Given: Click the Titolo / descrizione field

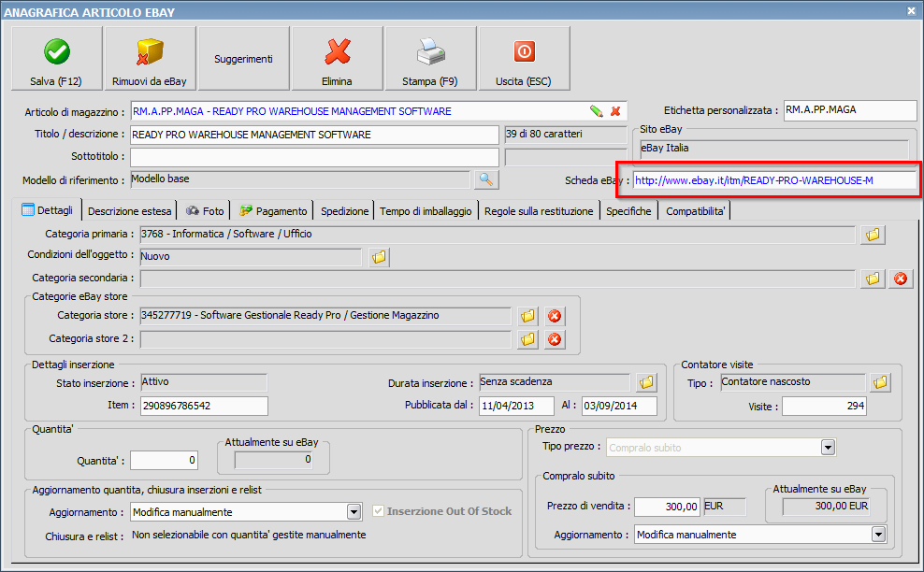Looking at the screenshot, I should coord(314,135).
